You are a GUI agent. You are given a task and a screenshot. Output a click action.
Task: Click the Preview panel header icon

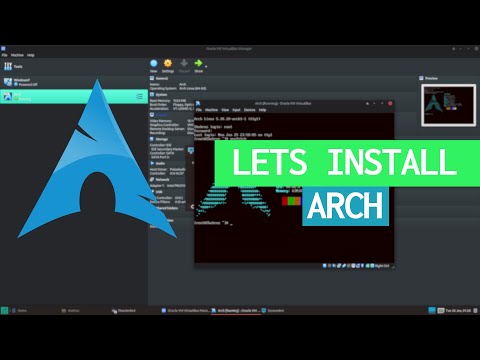(421, 78)
